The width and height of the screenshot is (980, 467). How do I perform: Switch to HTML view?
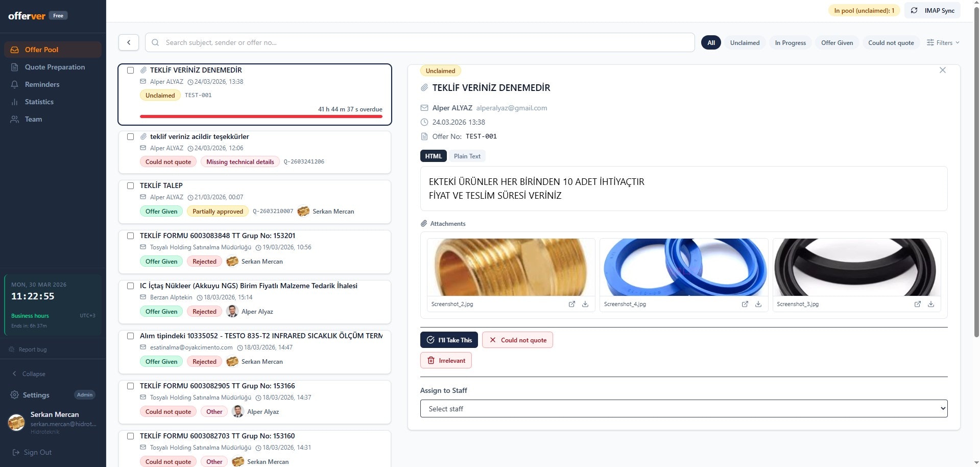(434, 156)
